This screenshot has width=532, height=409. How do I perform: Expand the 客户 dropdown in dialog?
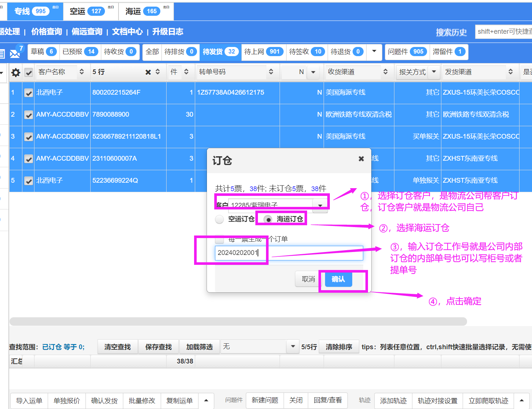(x=320, y=205)
